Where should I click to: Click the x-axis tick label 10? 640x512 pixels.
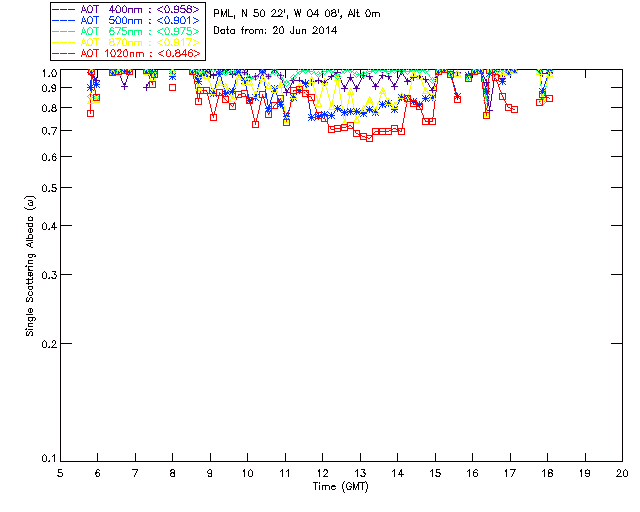point(247,473)
